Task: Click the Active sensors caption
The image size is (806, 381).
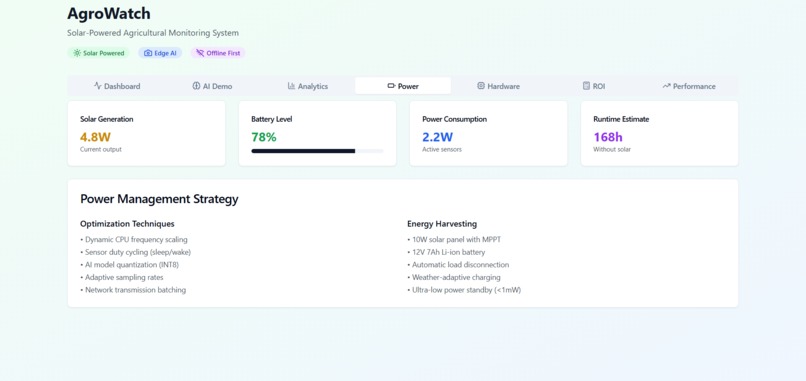Action: click(442, 149)
